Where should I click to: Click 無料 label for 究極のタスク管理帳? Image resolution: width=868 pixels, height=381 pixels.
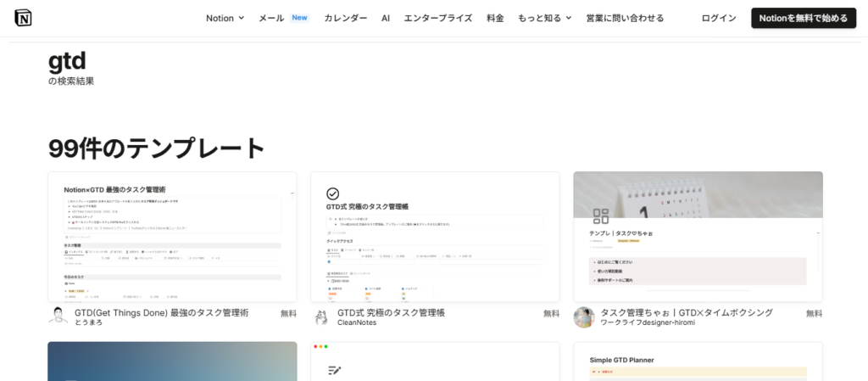coord(551,313)
